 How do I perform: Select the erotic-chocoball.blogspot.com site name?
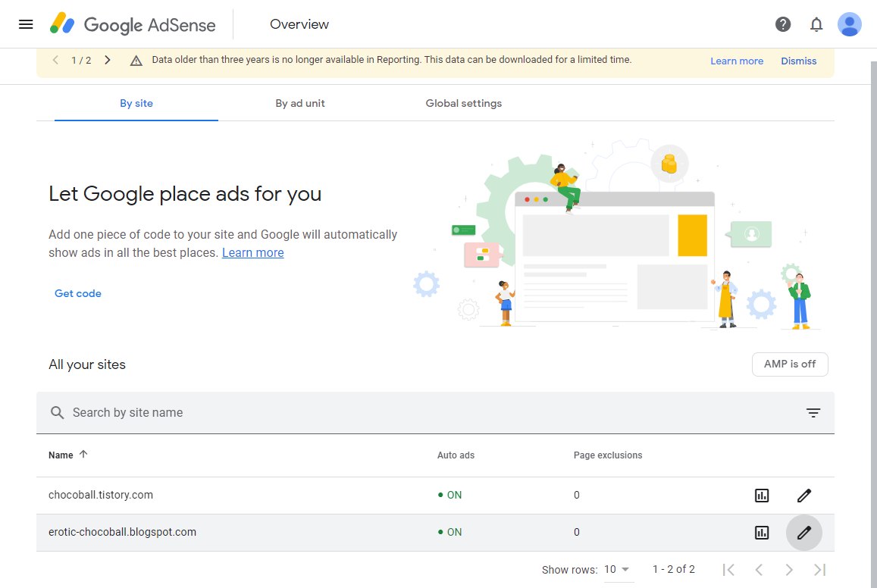tap(122, 532)
